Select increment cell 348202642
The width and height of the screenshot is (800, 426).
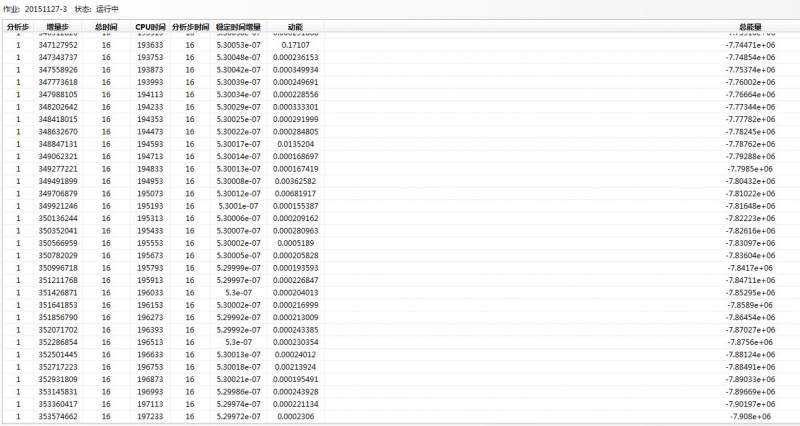tap(58, 107)
